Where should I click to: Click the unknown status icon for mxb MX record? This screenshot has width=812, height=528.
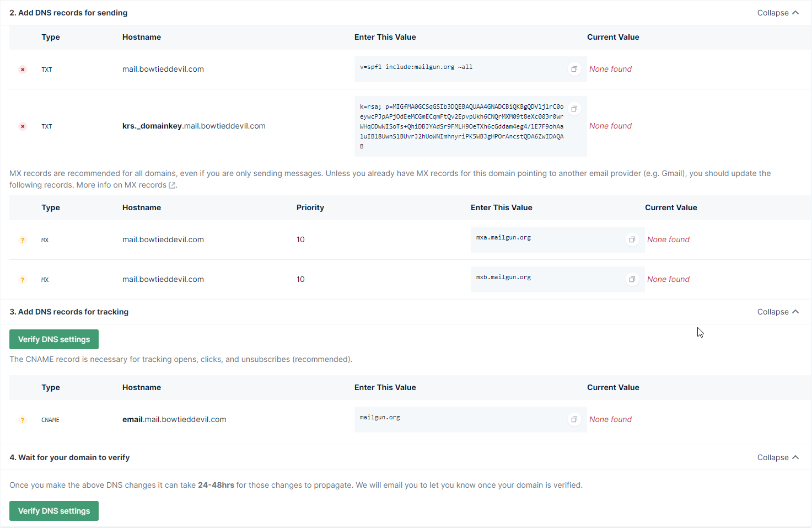pyautogui.click(x=23, y=280)
